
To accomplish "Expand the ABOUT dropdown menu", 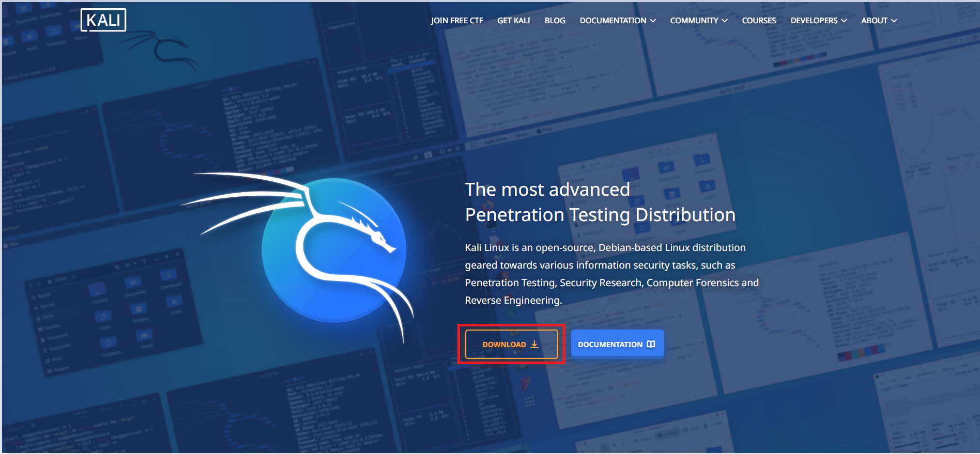I will click(x=879, y=21).
